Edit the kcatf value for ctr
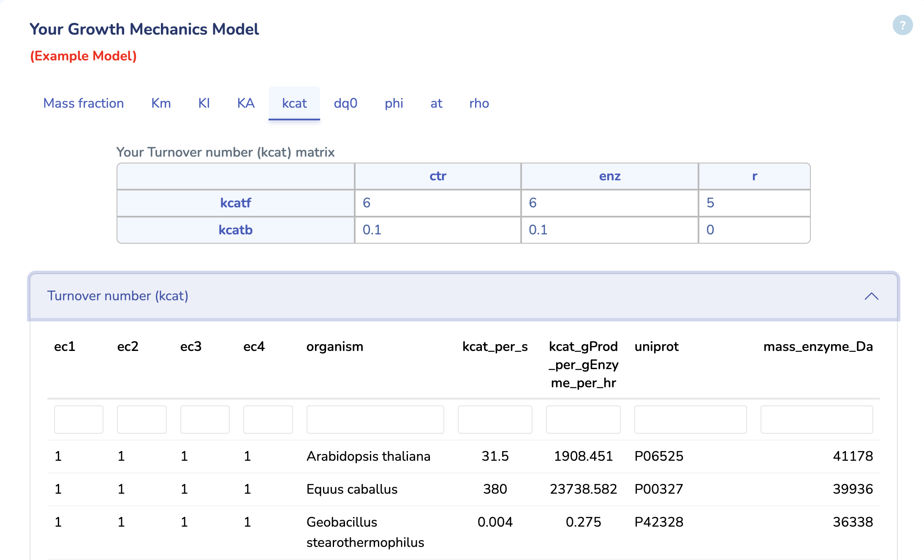Image resolution: width=924 pixels, height=560 pixels. (x=437, y=203)
